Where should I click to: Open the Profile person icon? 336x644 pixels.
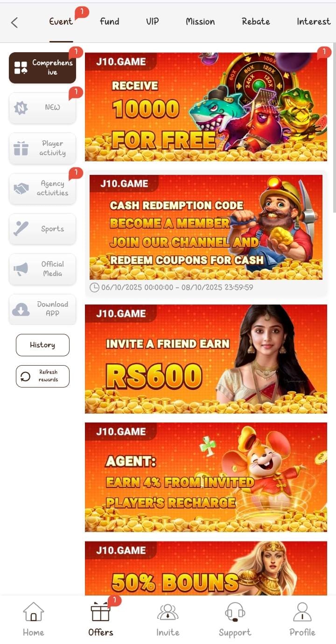tap(302, 612)
